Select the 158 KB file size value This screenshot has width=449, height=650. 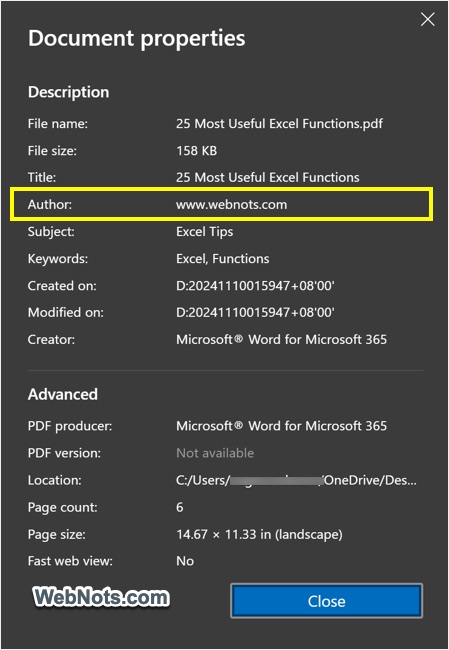point(197,150)
